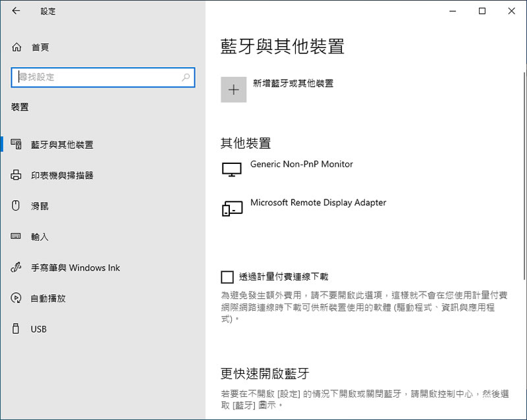The height and width of the screenshot is (420, 527).
Task: Click the plus button to add device
Action: tap(234, 90)
